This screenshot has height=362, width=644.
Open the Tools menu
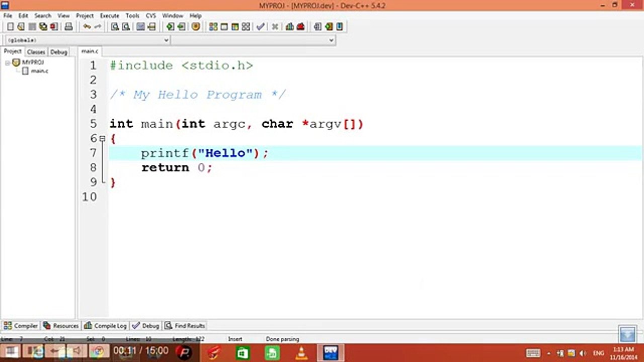tap(132, 16)
